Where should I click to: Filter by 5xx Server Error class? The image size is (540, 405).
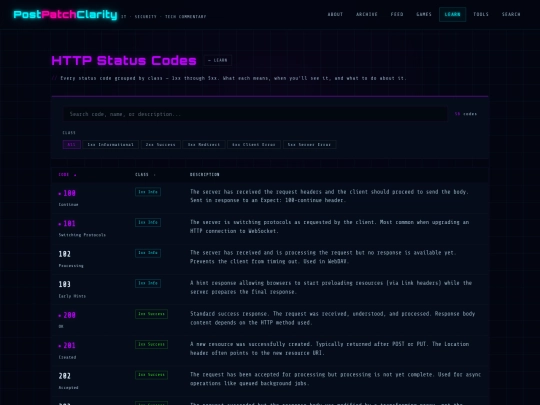click(x=309, y=145)
